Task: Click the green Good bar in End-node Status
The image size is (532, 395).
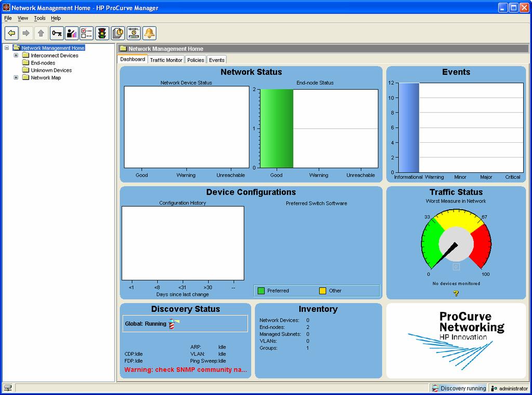Action: pyautogui.click(x=276, y=129)
